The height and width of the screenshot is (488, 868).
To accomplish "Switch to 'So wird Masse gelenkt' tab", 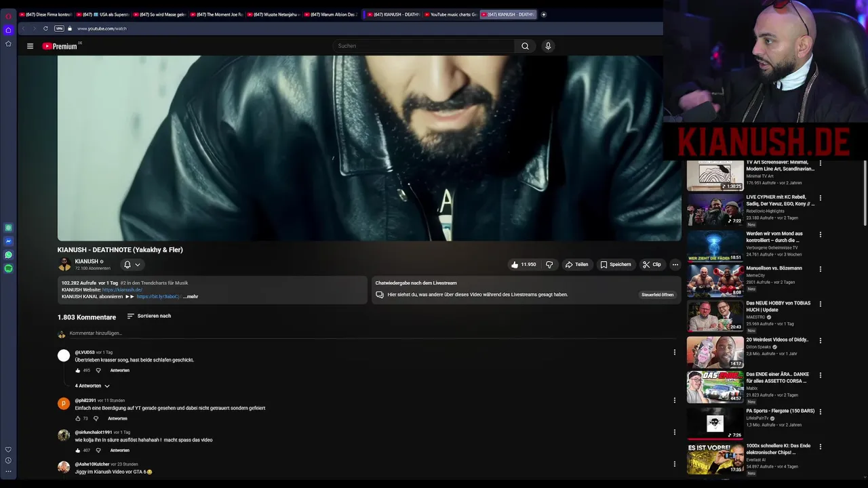I will (x=160, y=14).
